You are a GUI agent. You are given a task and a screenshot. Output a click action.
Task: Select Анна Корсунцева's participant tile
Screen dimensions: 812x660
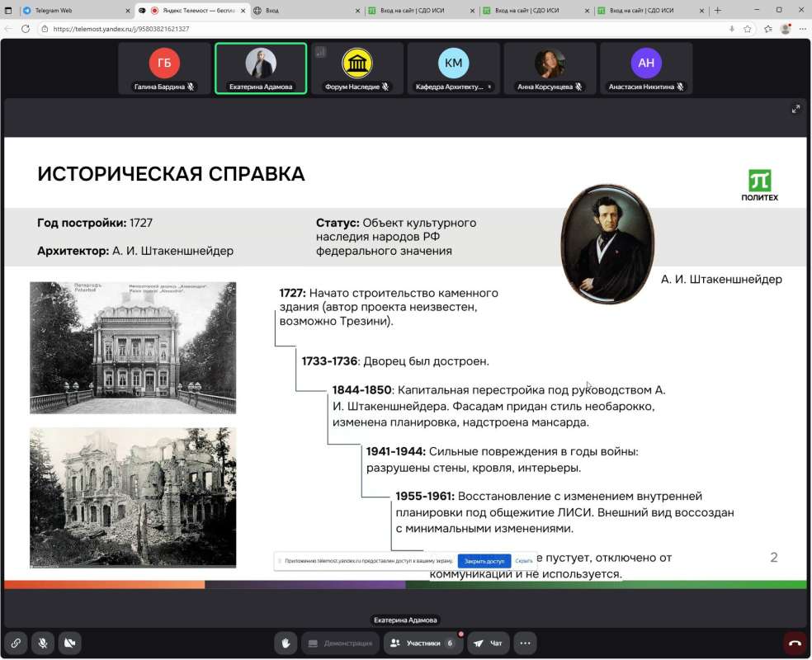(550, 68)
